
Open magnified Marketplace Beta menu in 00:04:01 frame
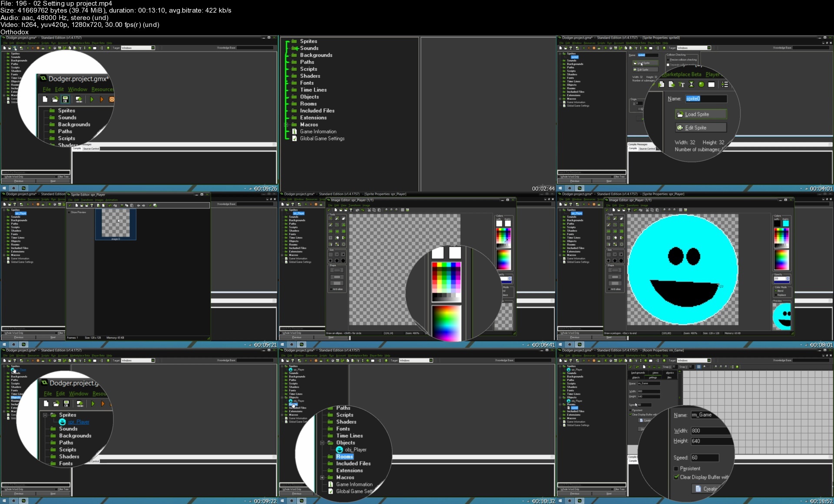point(681,75)
